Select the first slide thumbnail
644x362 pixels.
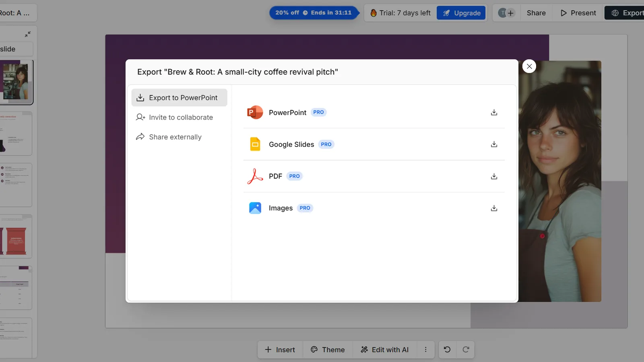[x=16, y=82]
